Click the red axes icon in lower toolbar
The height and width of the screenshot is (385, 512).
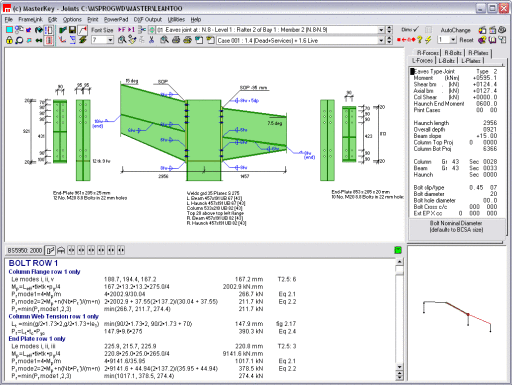pyautogui.click(x=63, y=40)
